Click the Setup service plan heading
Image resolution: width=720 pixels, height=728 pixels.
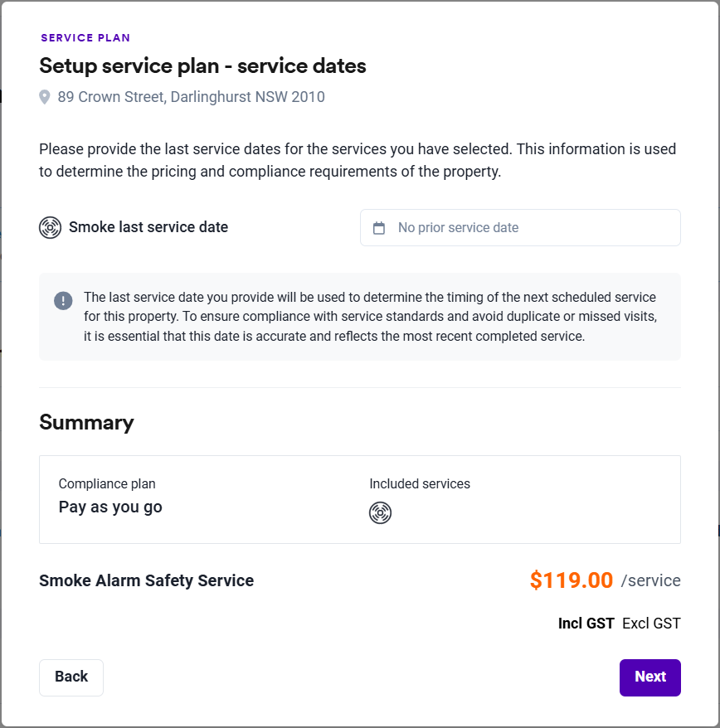tap(202, 66)
